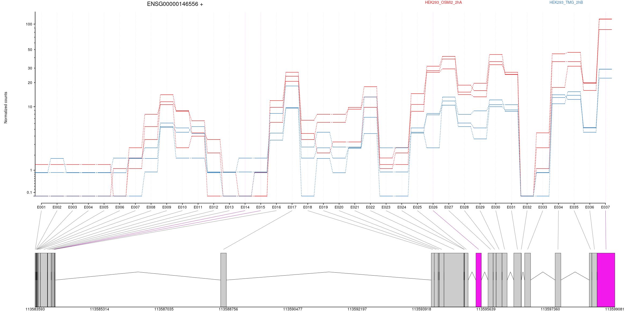The image size is (644, 322).
Task: Click exon label E002
Action: (57, 207)
